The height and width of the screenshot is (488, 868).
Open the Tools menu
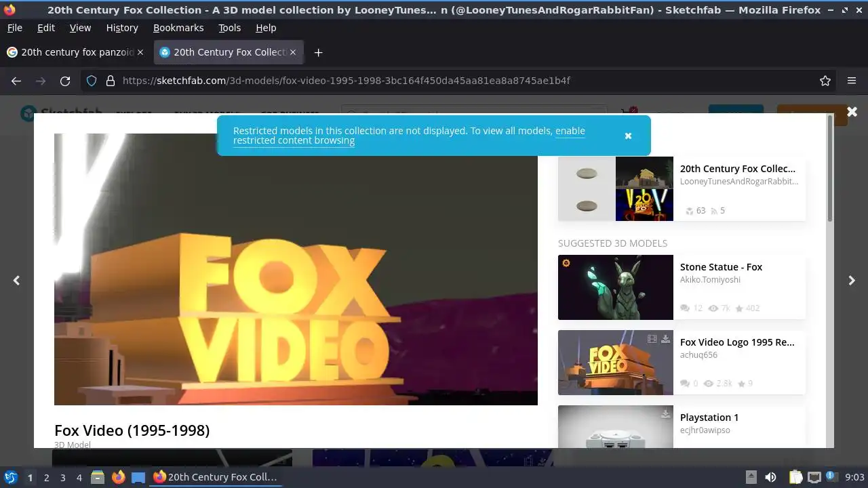pos(229,28)
